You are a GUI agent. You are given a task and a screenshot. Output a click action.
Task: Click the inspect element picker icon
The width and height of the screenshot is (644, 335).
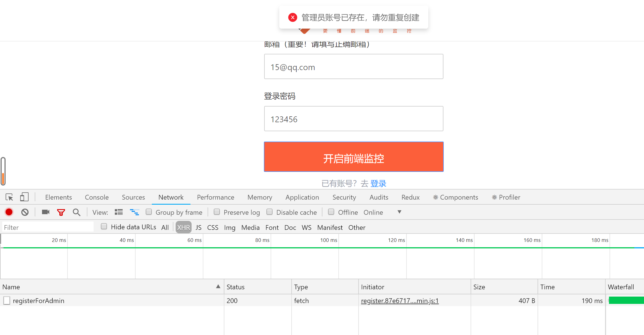coord(9,197)
